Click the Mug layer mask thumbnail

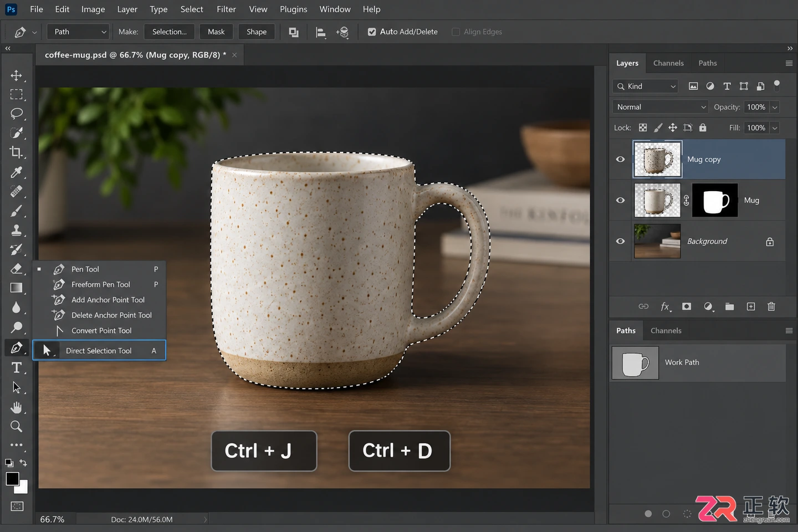(715, 201)
